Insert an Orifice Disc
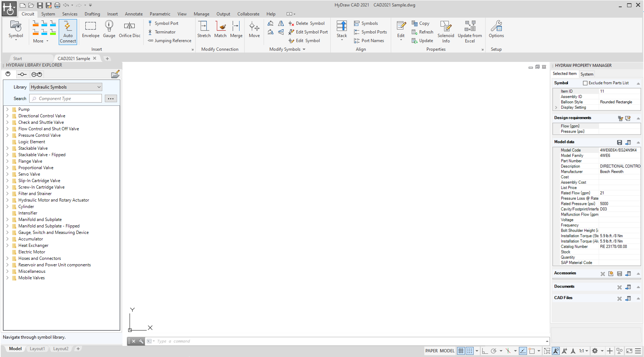The height and width of the screenshot is (357, 644). pyautogui.click(x=130, y=29)
